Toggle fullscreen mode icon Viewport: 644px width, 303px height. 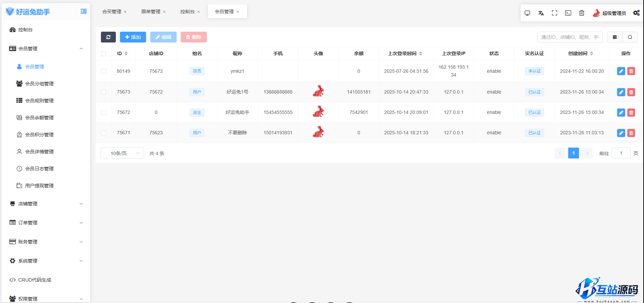pyautogui.click(x=555, y=13)
